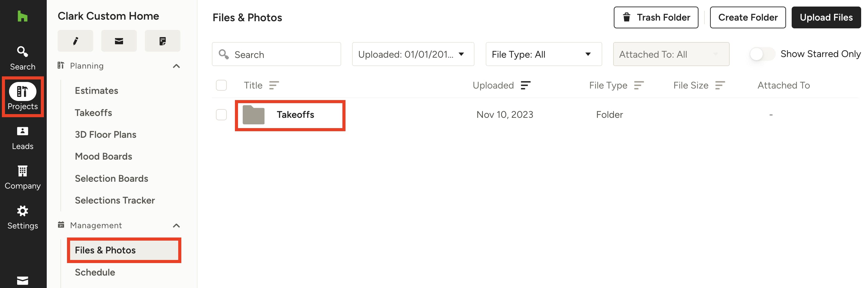868x288 pixels.
Task: Toggle Show Starred Only switch
Action: (762, 54)
